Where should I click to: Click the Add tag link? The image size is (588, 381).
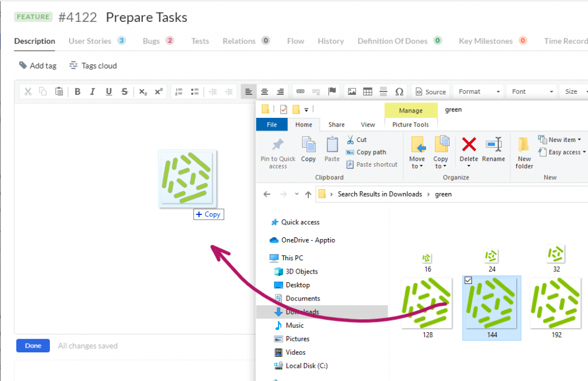pos(37,65)
